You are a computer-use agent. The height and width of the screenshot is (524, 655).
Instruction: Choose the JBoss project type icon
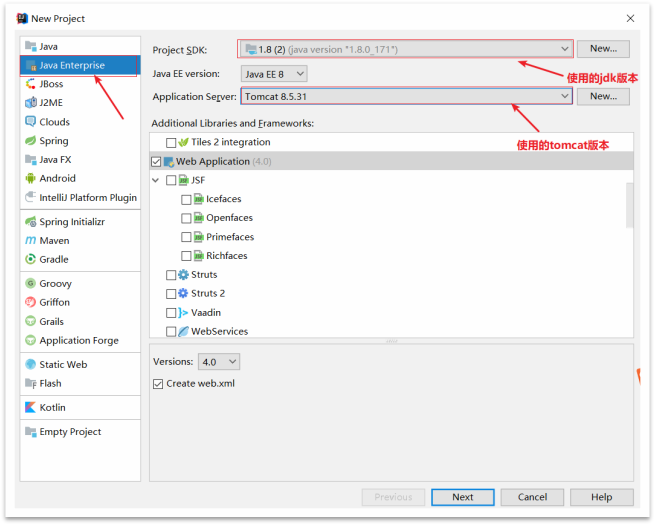tap(30, 84)
